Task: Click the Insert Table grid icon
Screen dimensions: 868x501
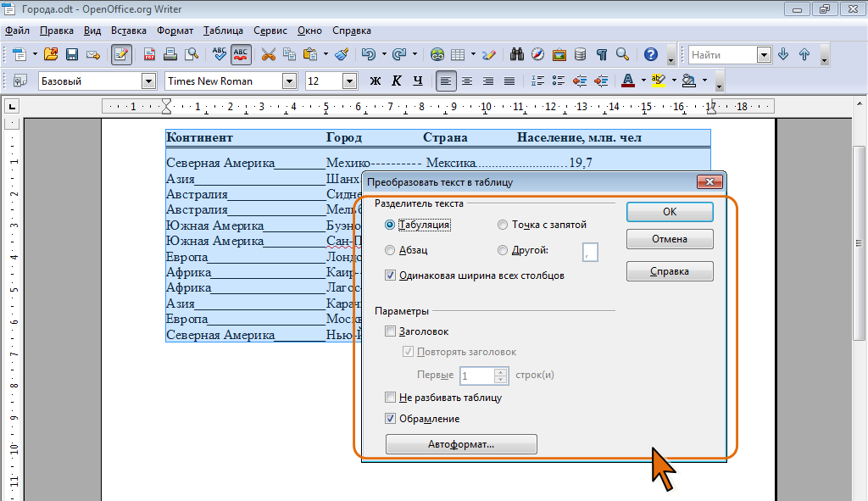Action: coord(458,54)
